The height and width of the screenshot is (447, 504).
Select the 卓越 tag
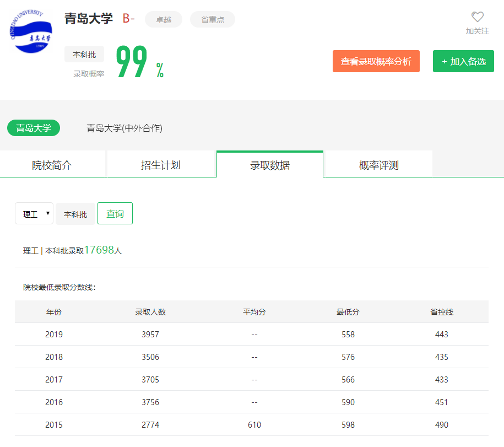(164, 20)
